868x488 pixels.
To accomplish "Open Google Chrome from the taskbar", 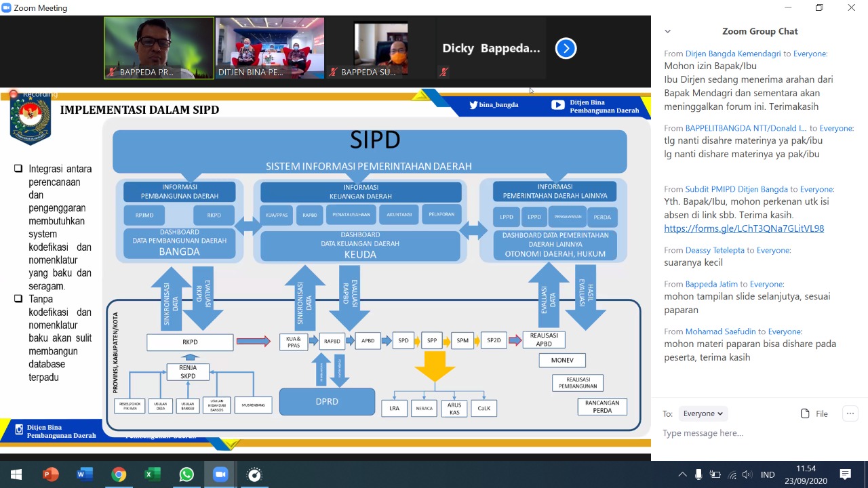I will tap(119, 474).
